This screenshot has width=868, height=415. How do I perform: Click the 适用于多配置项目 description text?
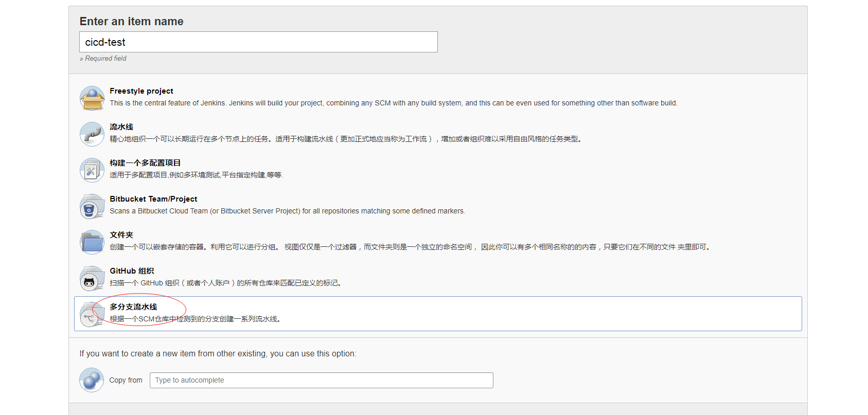(197, 175)
